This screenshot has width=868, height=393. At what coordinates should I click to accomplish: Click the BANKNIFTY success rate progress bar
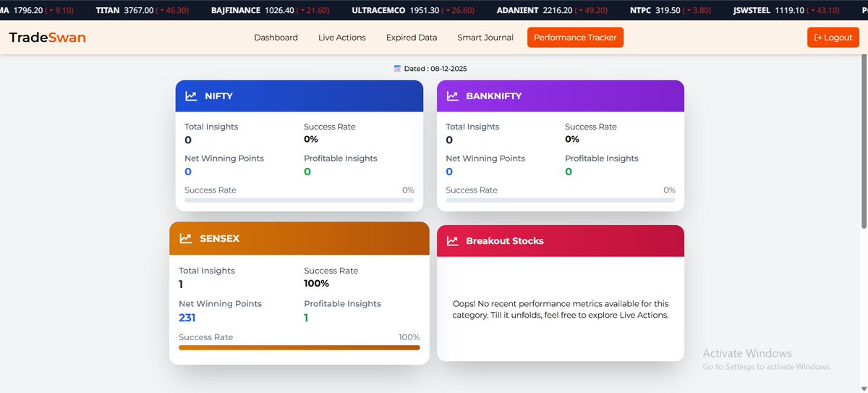coord(561,200)
